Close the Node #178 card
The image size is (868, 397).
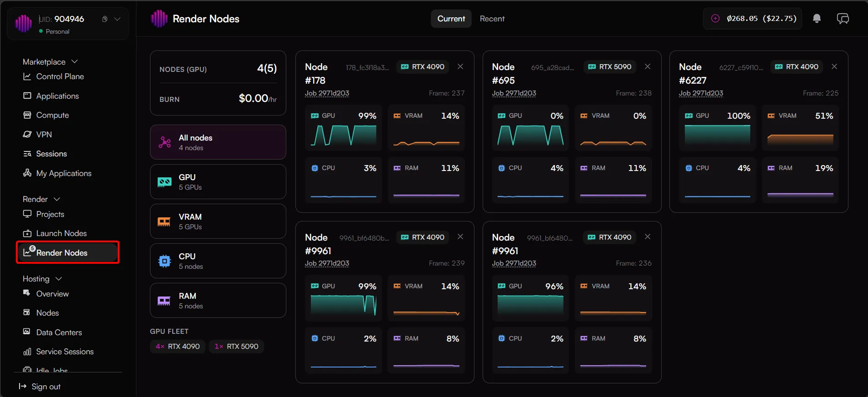tap(460, 66)
